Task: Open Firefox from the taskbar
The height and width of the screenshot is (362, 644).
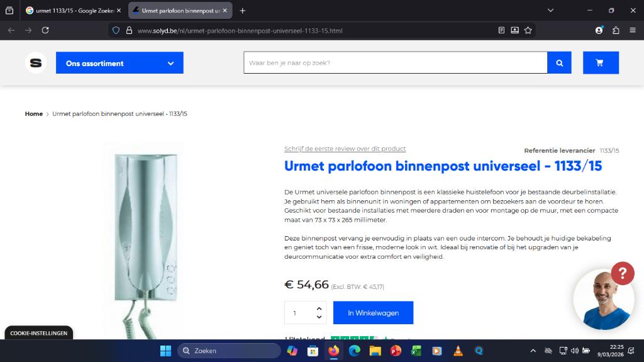Action: tap(333, 351)
